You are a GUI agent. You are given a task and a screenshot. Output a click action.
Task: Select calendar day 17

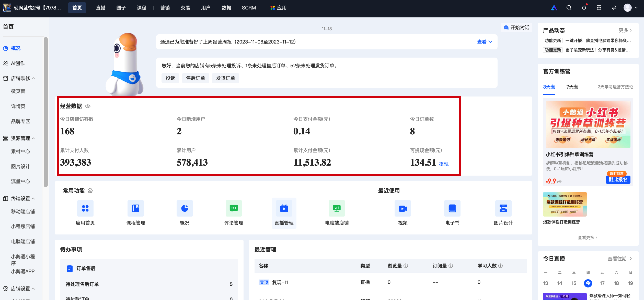602,283
